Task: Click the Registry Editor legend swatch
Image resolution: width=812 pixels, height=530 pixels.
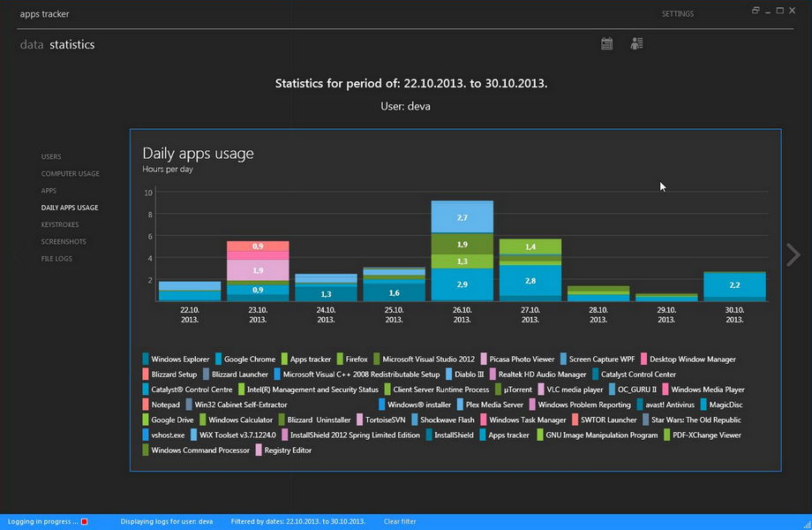Action: pyautogui.click(x=259, y=450)
